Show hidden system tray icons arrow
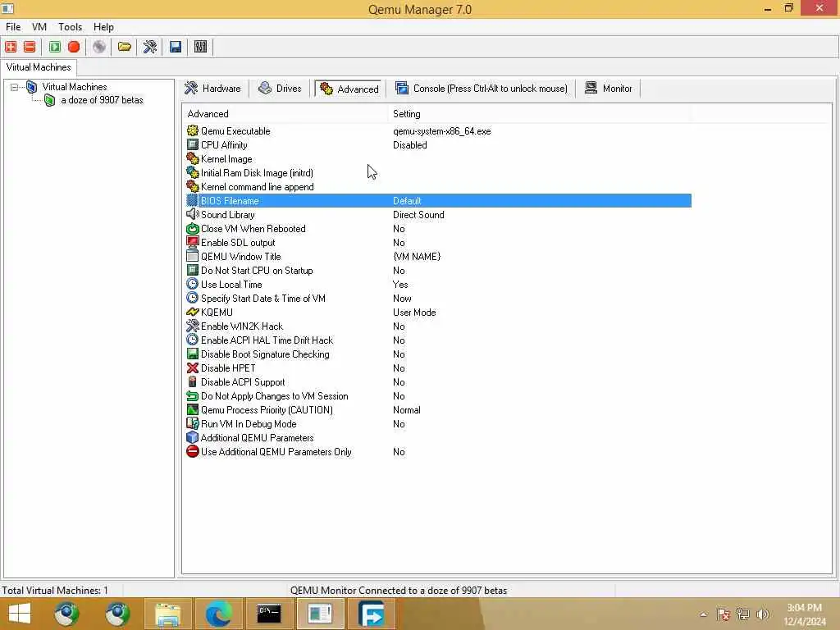The height and width of the screenshot is (630, 840). tap(703, 614)
